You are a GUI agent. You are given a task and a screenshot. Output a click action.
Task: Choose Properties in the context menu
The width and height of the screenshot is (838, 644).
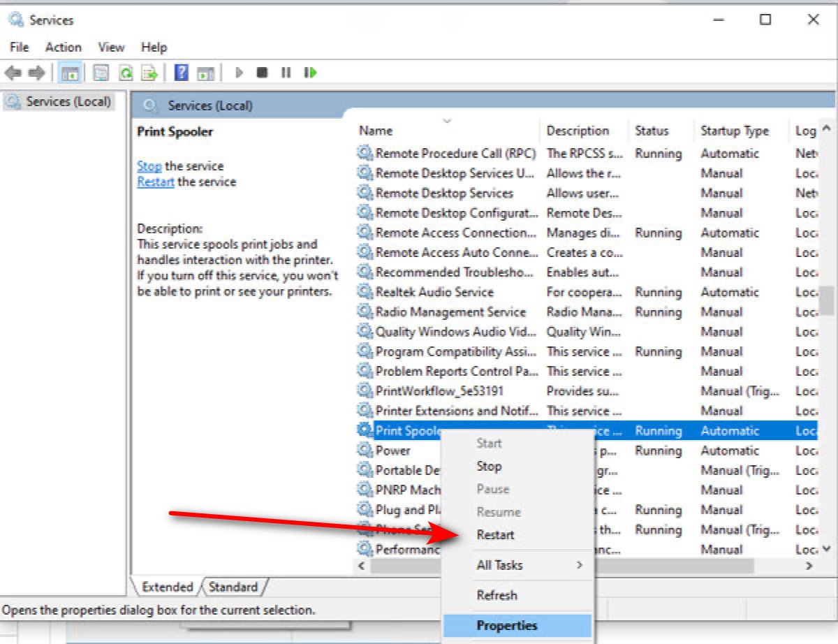coord(518,626)
